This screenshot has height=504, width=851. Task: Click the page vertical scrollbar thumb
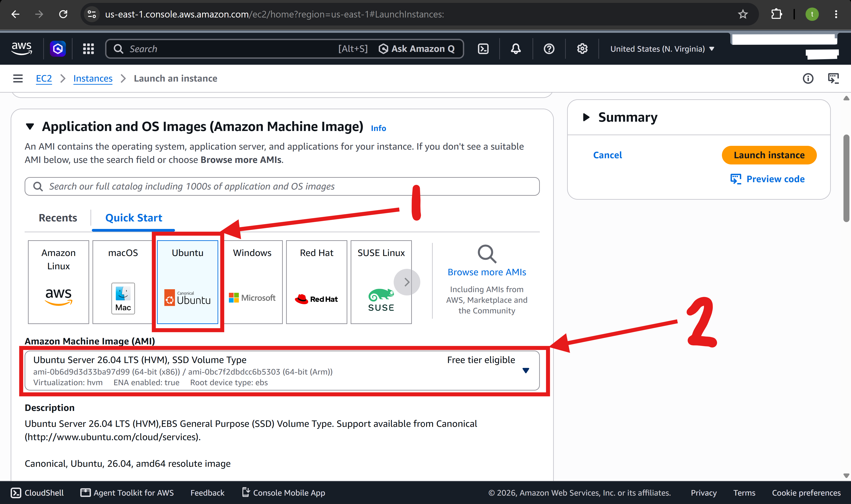tap(846, 178)
